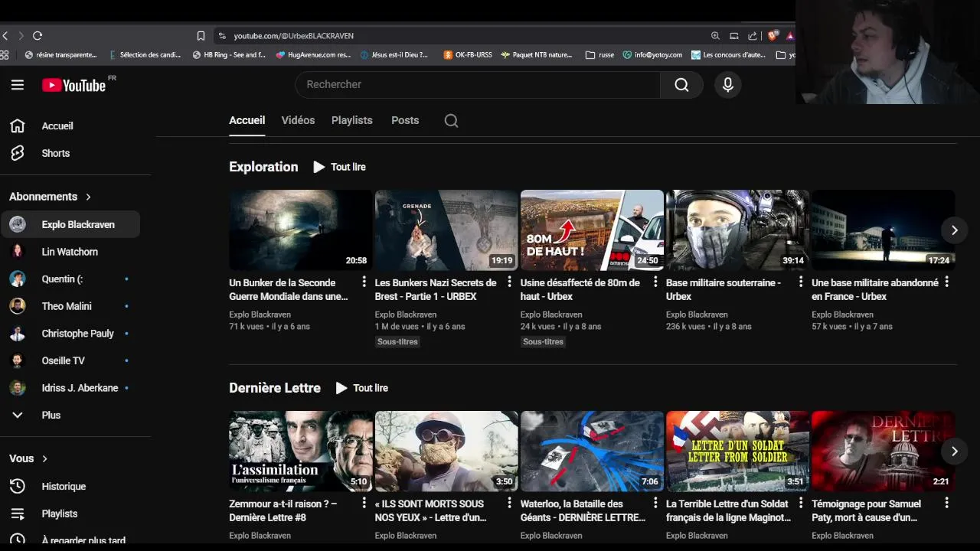The image size is (980, 551).
Task: Open the Paquet NTB nature bookmark
Action: [x=536, y=55]
